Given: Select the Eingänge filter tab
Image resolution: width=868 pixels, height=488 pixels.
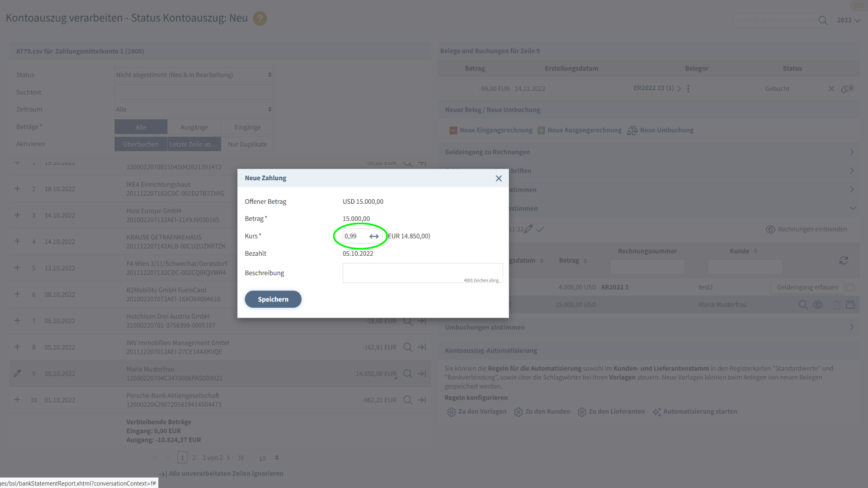Looking at the screenshot, I should [247, 127].
